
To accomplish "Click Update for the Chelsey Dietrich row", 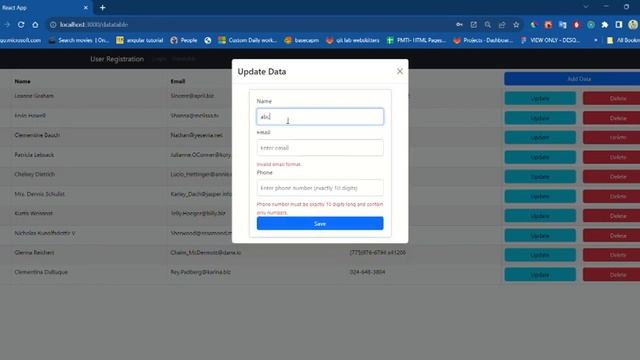I will tap(540, 177).
